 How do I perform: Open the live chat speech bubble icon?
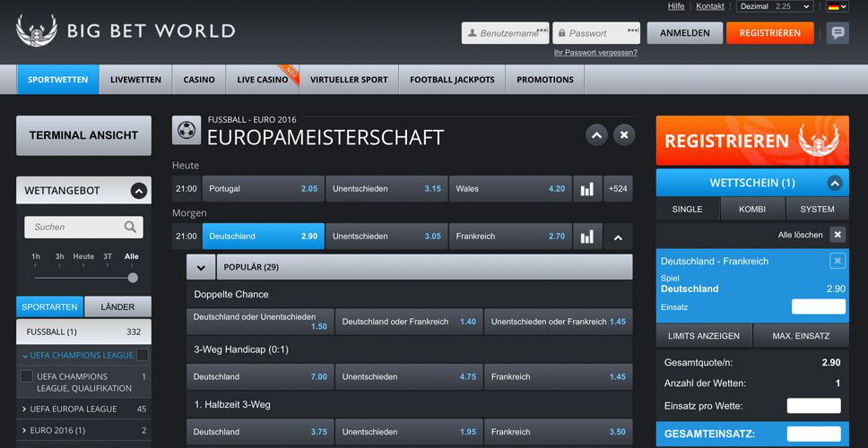(x=838, y=33)
